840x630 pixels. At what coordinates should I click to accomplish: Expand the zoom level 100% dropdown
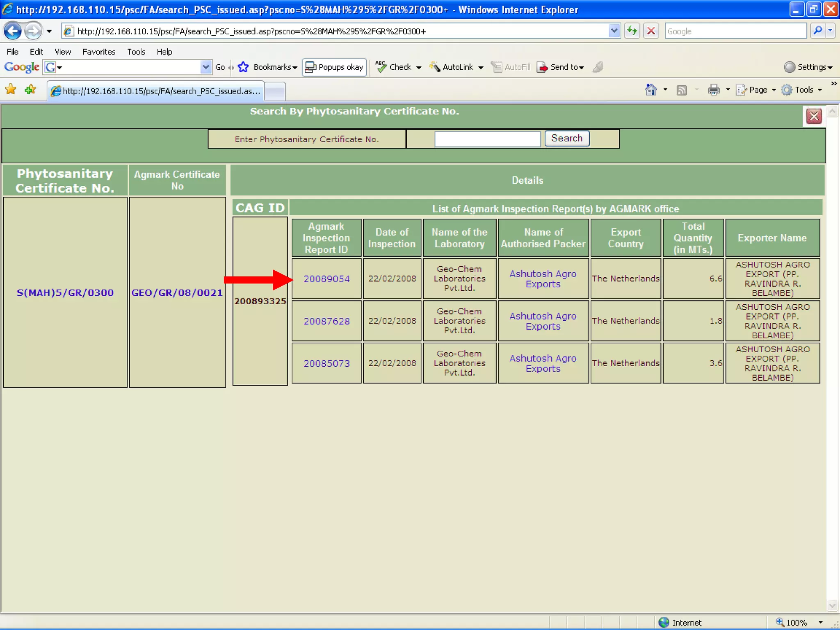[x=820, y=622]
